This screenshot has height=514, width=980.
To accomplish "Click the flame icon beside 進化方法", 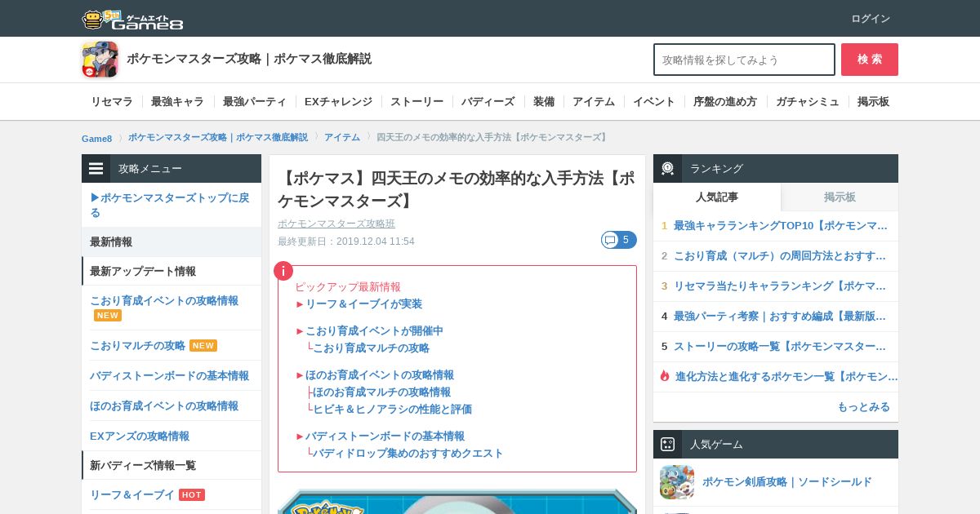I will (x=665, y=376).
